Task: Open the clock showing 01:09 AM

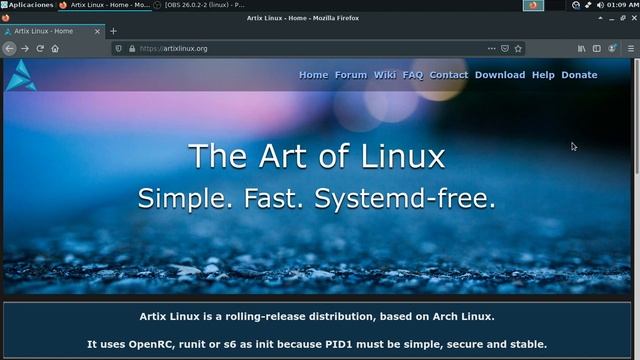Action: click(x=623, y=5)
